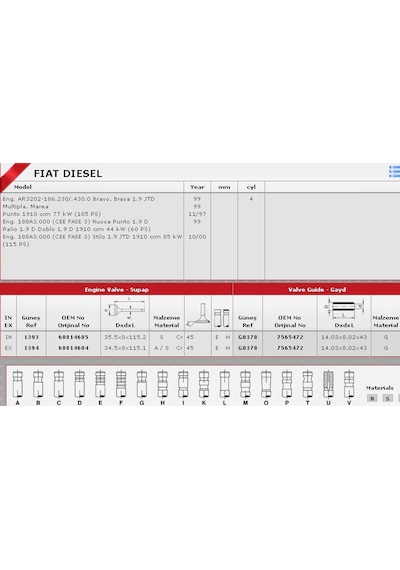This screenshot has height=570, width=400.
Task: Select valve type A diagram
Action: [x=17, y=385]
